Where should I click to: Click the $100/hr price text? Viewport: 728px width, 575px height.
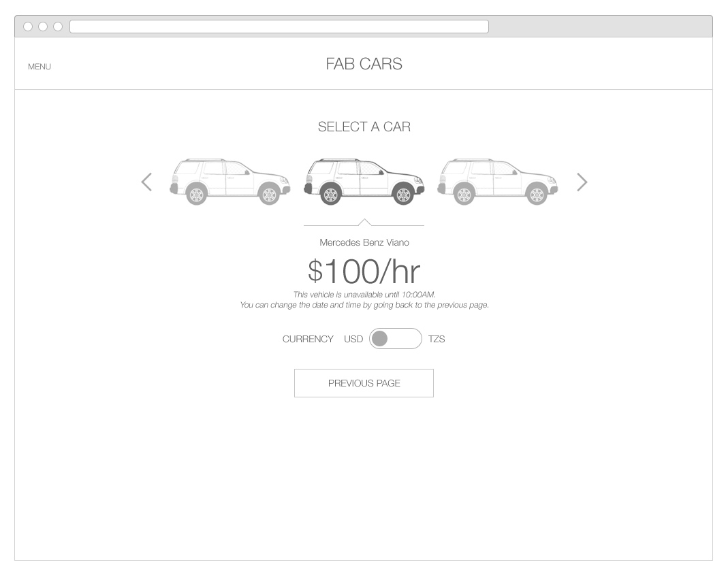coord(364,271)
